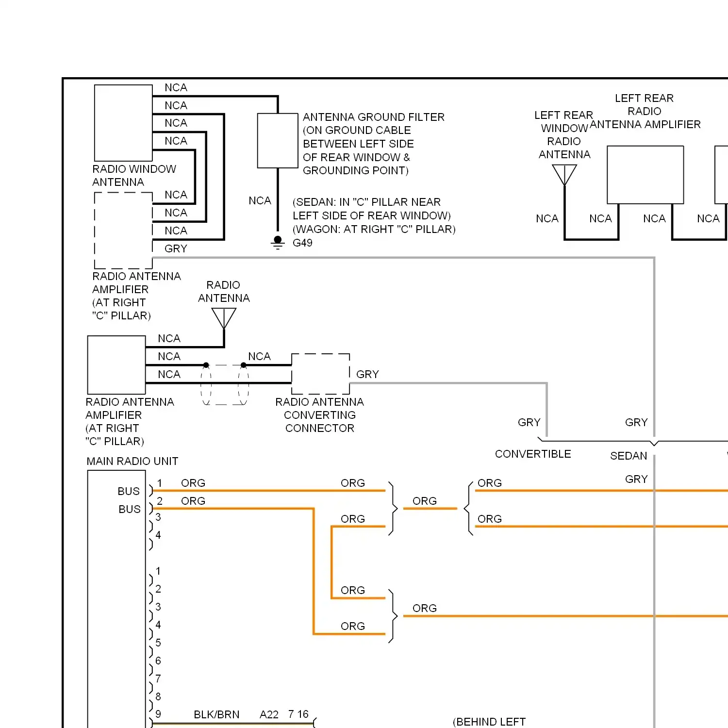Click the MAIN RADIO UNIT label
Viewport: 728px width, 728px height.
tap(132, 461)
